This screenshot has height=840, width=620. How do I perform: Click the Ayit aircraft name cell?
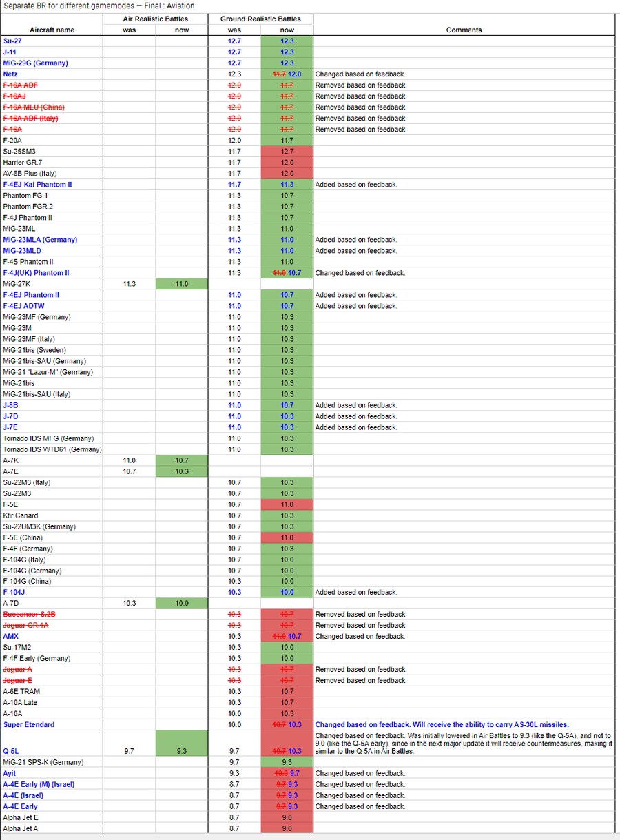[x=52, y=774]
